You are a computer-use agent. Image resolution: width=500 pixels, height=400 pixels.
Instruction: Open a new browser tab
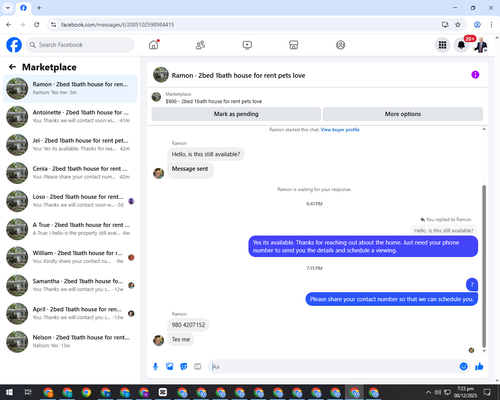click(39, 8)
